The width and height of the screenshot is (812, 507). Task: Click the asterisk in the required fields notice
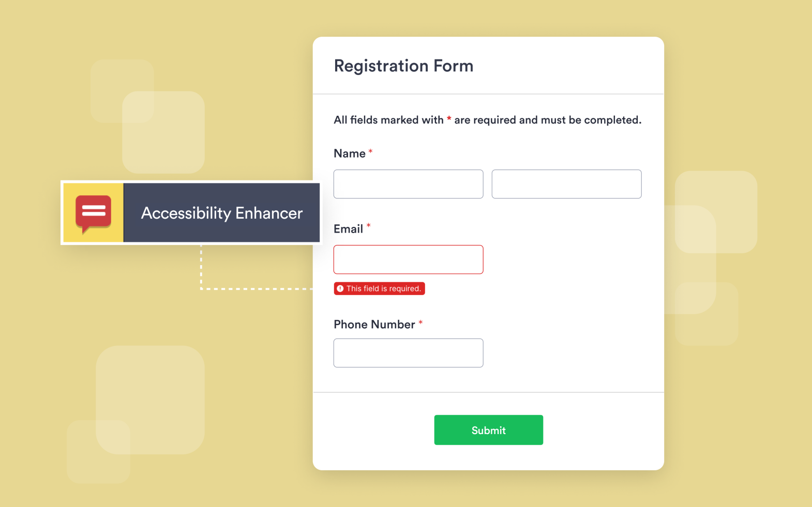point(449,119)
